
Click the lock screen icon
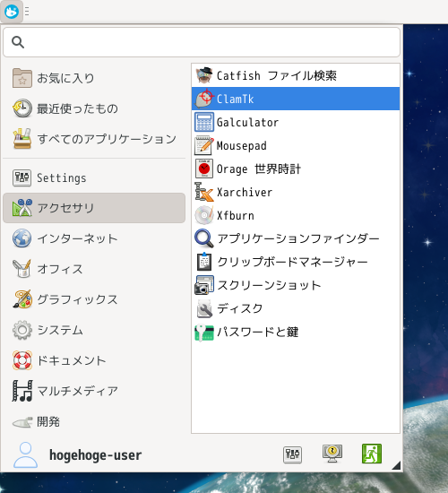point(332,454)
